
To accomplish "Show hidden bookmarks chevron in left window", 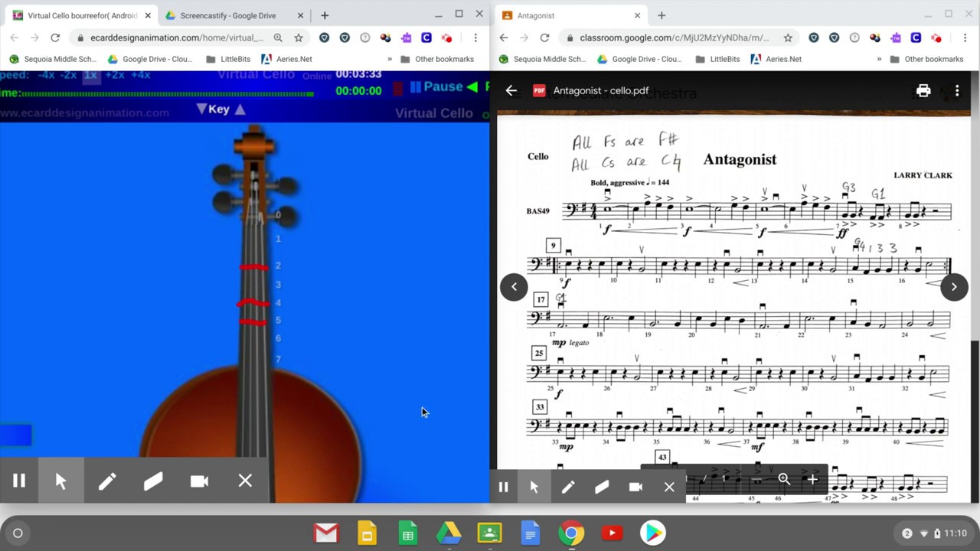I will tap(390, 59).
